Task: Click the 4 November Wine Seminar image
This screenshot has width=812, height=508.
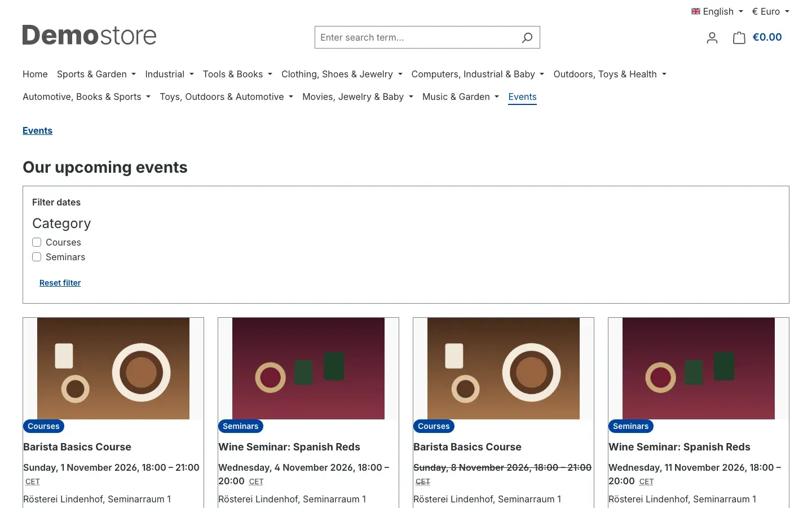Action: tap(308, 369)
